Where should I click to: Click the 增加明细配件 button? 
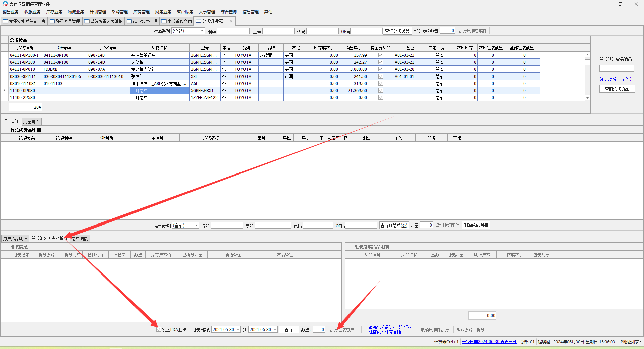click(x=447, y=226)
